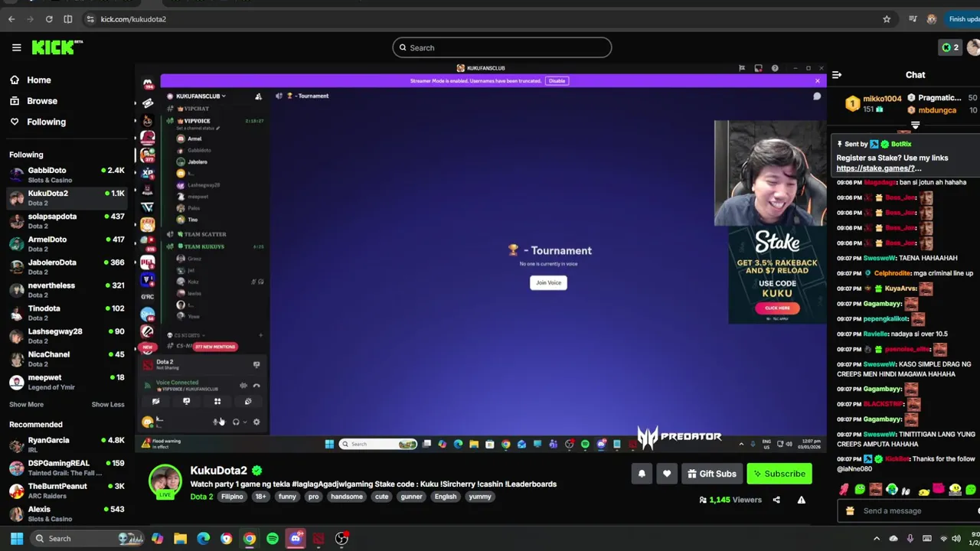The height and width of the screenshot is (551, 980).
Task: Open solapsapdota channel in Following list
Action: coord(67,220)
